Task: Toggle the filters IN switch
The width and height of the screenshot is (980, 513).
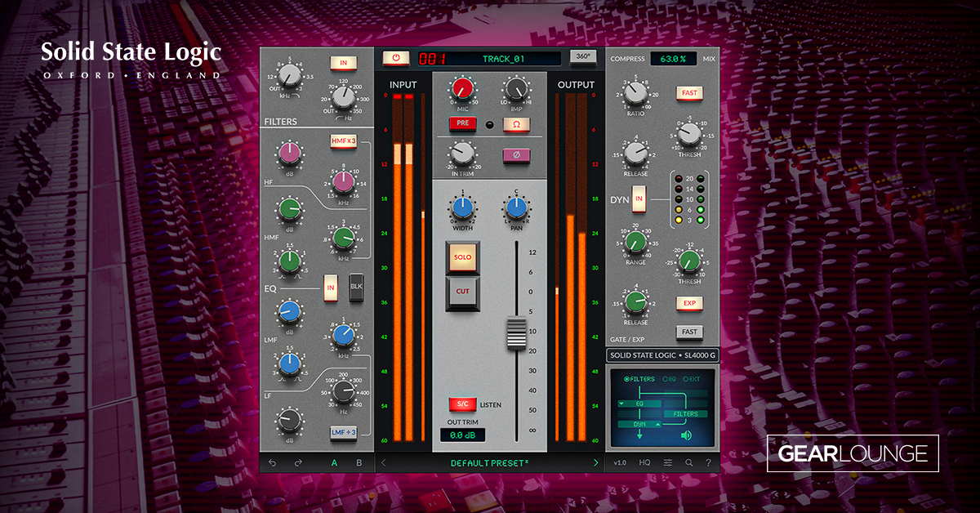Action: [x=345, y=61]
